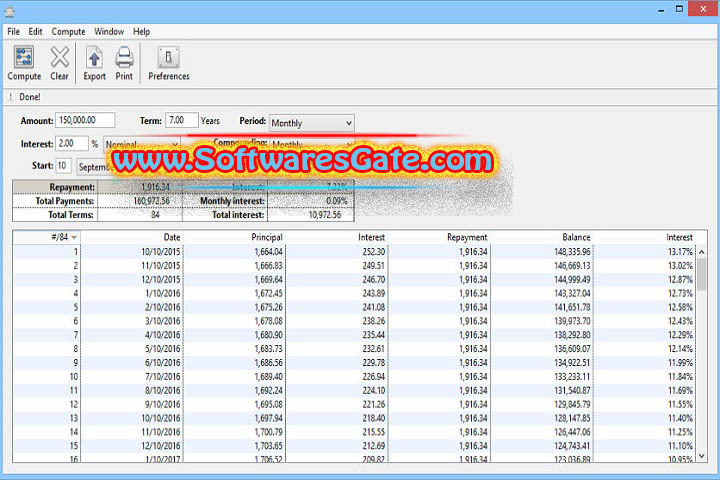Screen dimensions: 720x480
Task: Click balance cell 148,335.96
Action: (572, 252)
